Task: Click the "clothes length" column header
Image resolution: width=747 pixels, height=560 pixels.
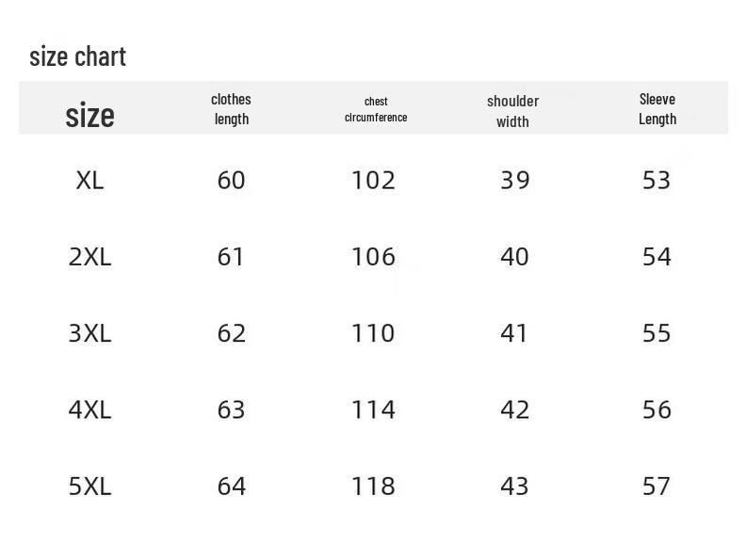Action: (231, 108)
